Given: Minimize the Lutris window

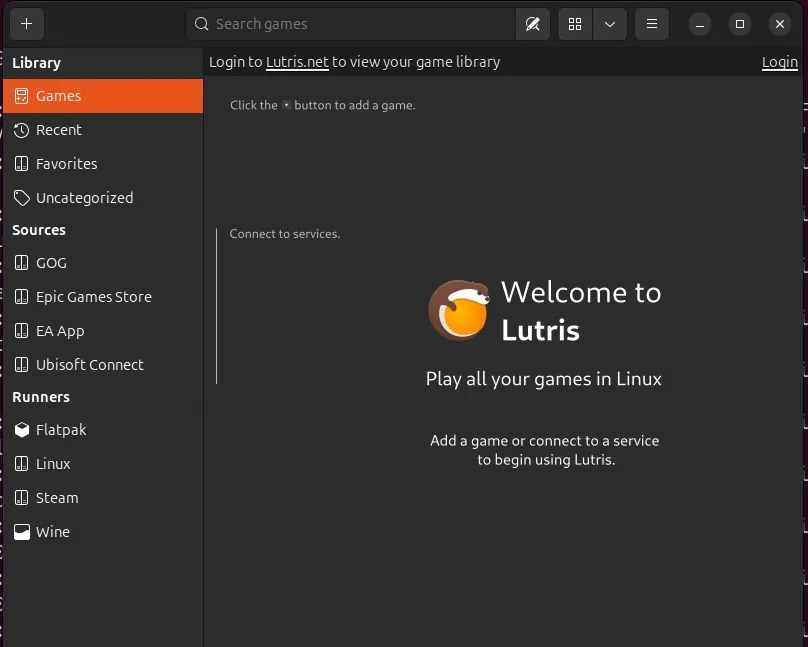Looking at the screenshot, I should (700, 24).
